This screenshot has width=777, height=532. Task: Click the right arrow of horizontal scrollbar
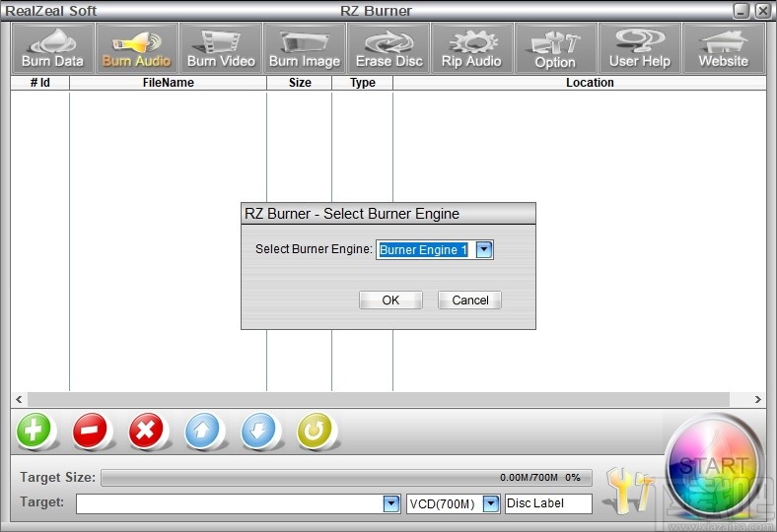pyautogui.click(x=757, y=399)
